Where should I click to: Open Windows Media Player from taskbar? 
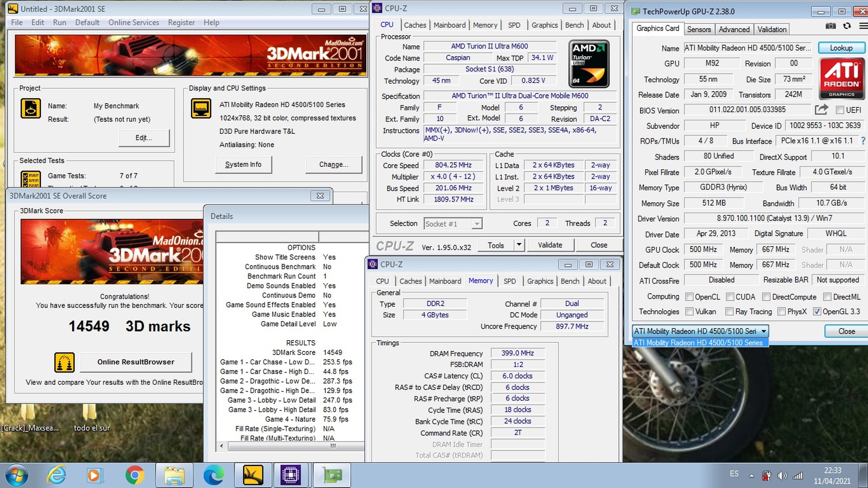click(x=95, y=475)
